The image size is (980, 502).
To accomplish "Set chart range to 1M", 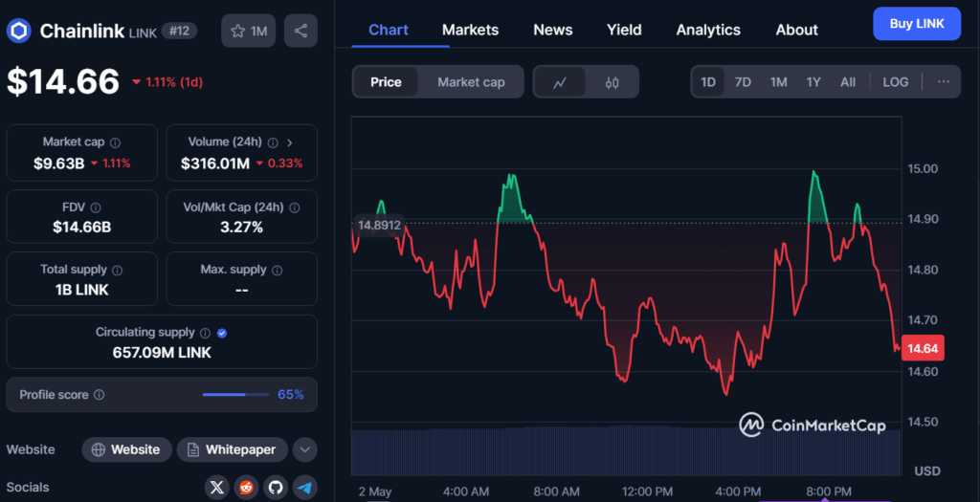I will [778, 82].
